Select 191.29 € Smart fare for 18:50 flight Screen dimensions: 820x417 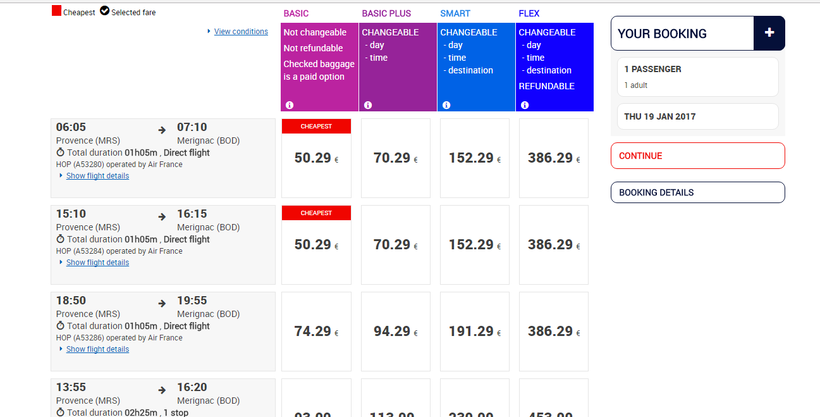[474, 331]
